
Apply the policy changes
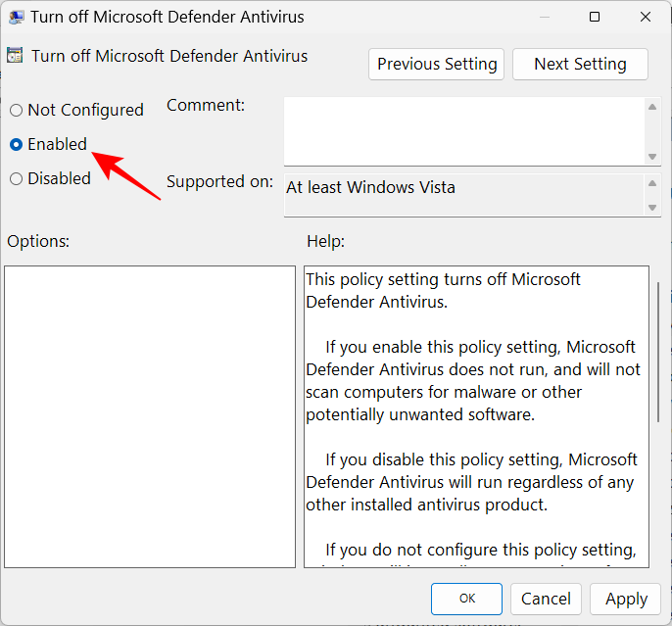click(626, 599)
